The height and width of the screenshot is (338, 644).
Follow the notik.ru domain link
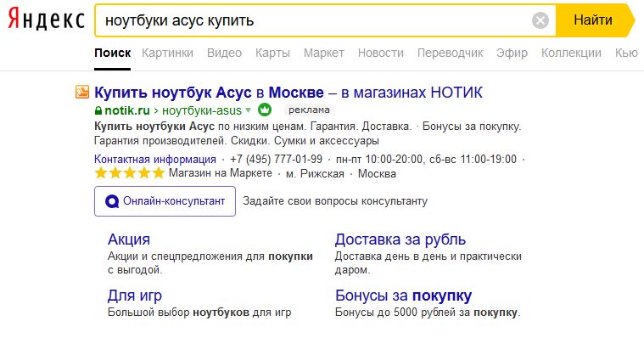[x=127, y=110]
